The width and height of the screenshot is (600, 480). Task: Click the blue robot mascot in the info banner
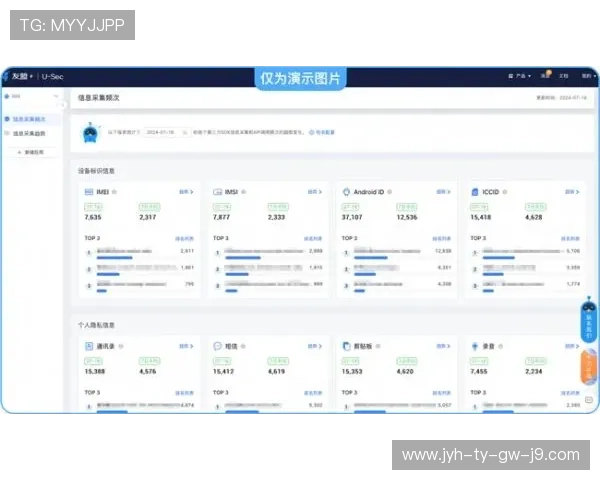pyautogui.click(x=90, y=133)
